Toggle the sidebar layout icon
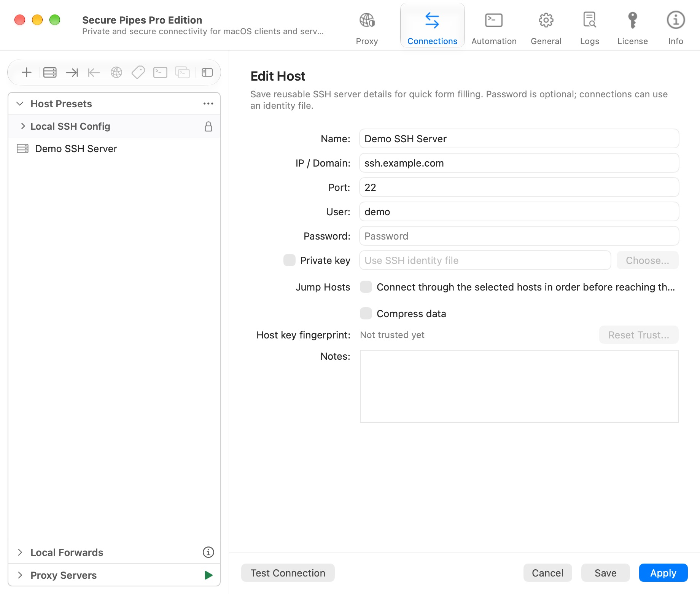Viewport: 700px width, 594px height. (207, 72)
